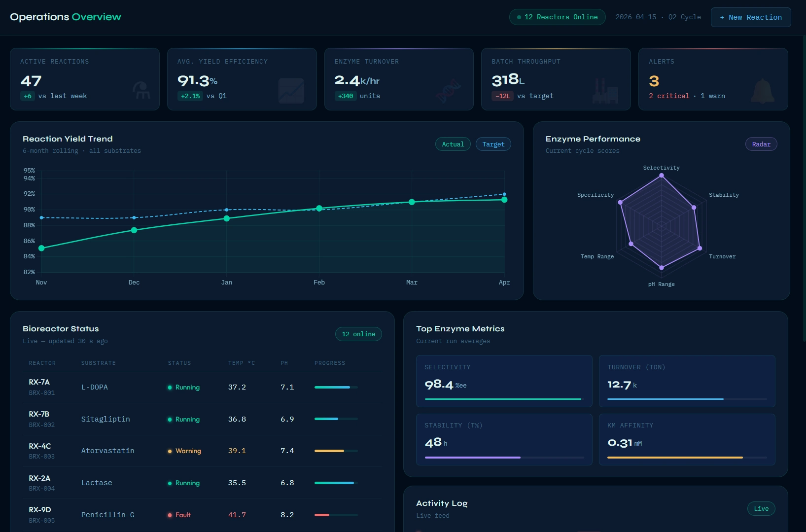Toggle Live mode on the Activity Log
Viewport: 806px width, 532px height.
coord(761,508)
